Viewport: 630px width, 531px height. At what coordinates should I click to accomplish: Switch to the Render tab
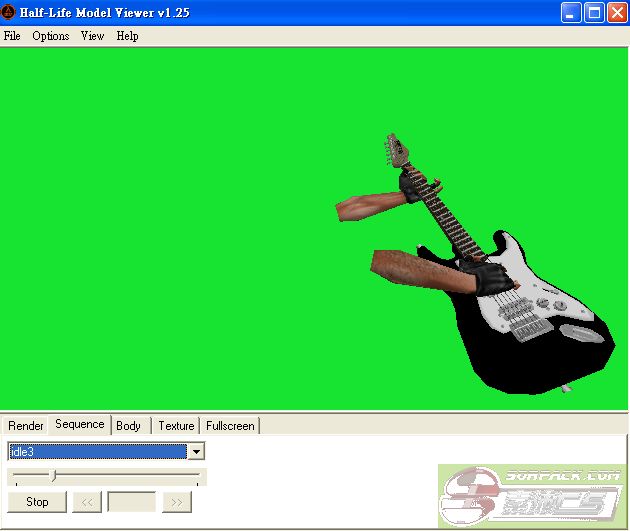click(x=26, y=426)
